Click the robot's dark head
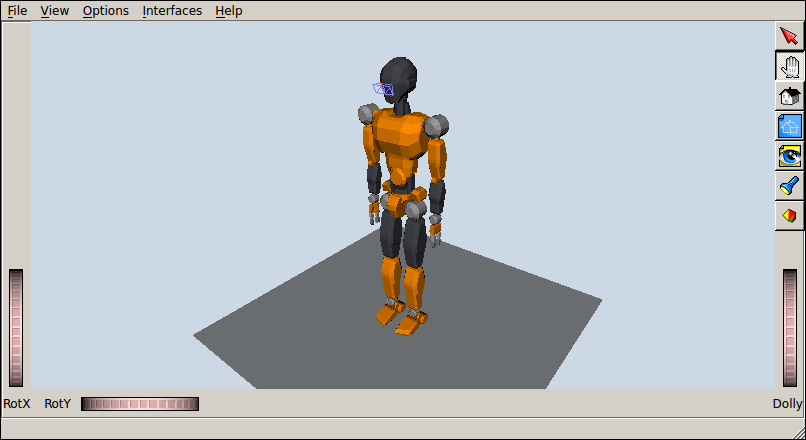 point(398,80)
